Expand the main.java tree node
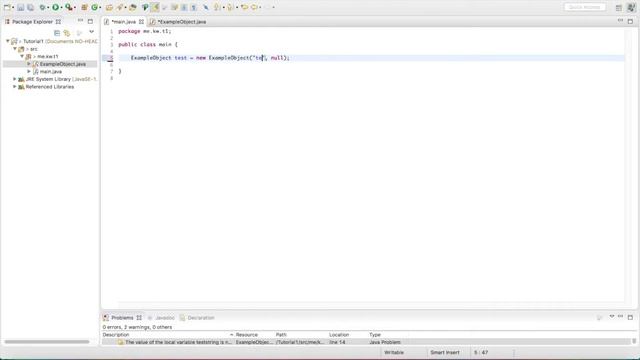This screenshot has width=640, height=360. 29,71
